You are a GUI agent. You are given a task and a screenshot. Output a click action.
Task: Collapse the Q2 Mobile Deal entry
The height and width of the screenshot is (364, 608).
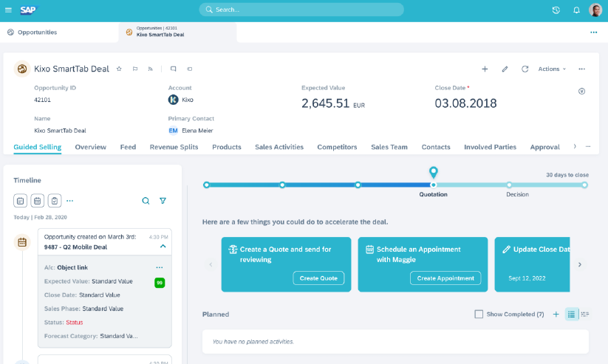pos(163,247)
